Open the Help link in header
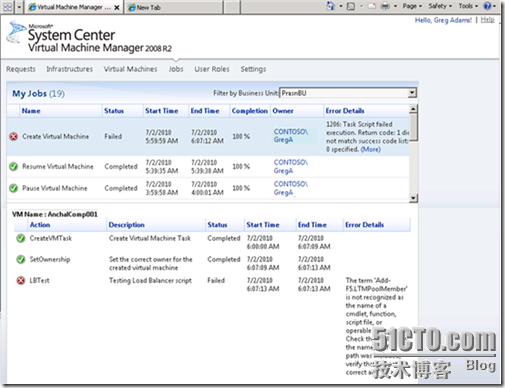The height and width of the screenshot is (388, 505). (x=487, y=20)
